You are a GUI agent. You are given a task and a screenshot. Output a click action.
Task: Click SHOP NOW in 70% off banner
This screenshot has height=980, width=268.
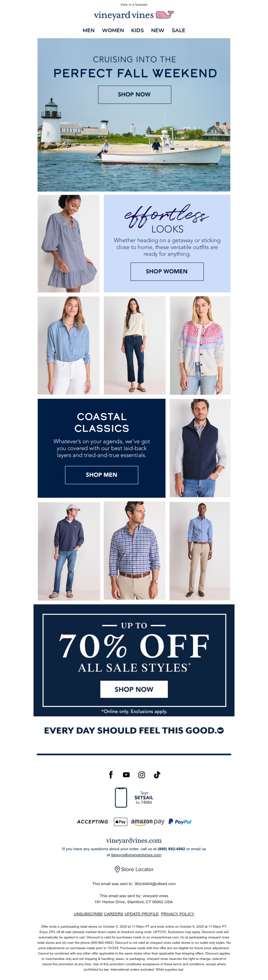point(134,689)
